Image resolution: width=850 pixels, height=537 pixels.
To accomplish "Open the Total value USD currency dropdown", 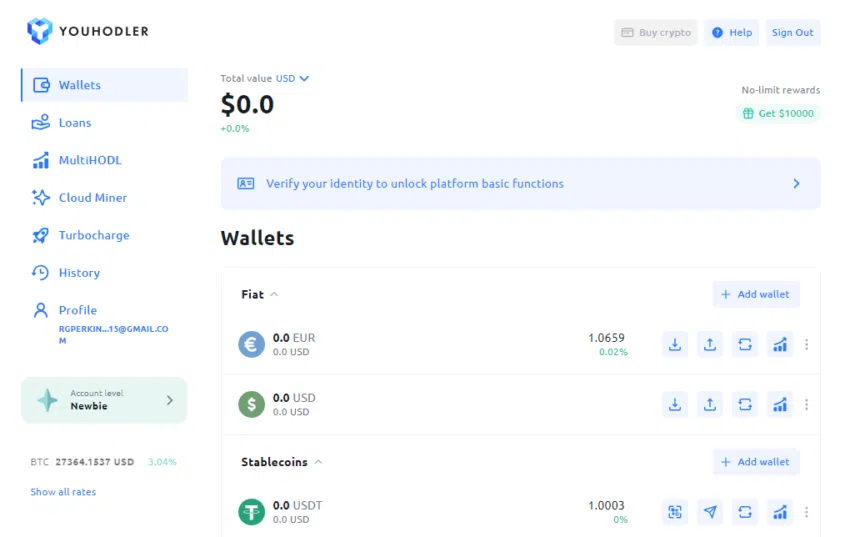I will [x=292, y=79].
